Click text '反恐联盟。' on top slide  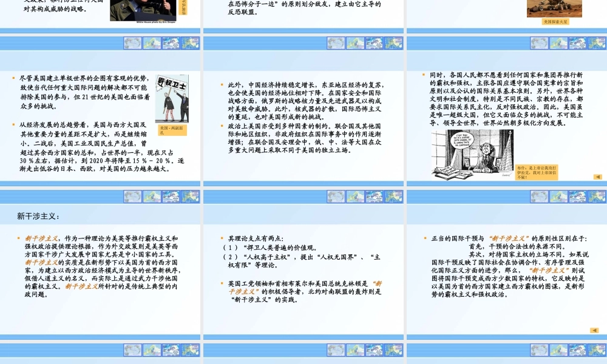tap(243, 12)
